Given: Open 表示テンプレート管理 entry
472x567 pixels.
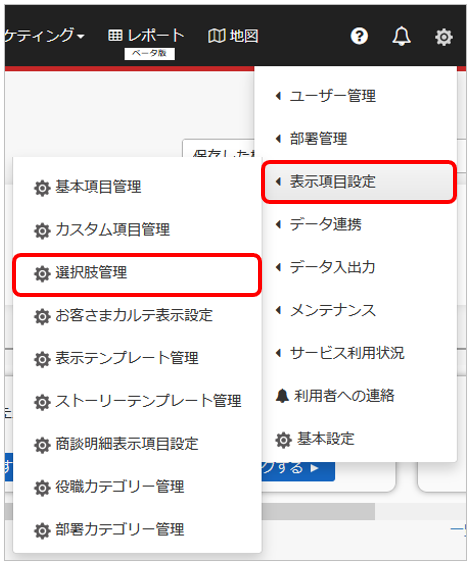Looking at the screenshot, I should click(137, 359).
